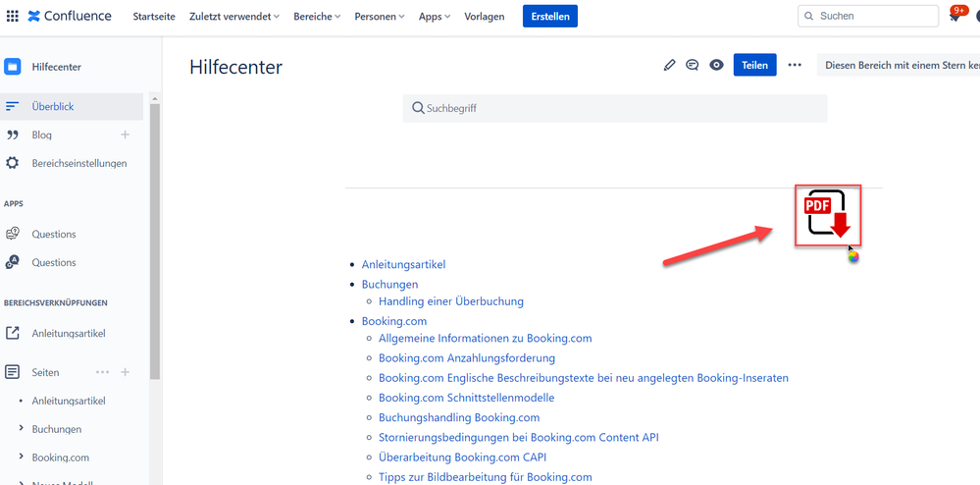Open the three-dots more actions menu
The width and height of the screenshot is (980, 485).
pyautogui.click(x=795, y=65)
